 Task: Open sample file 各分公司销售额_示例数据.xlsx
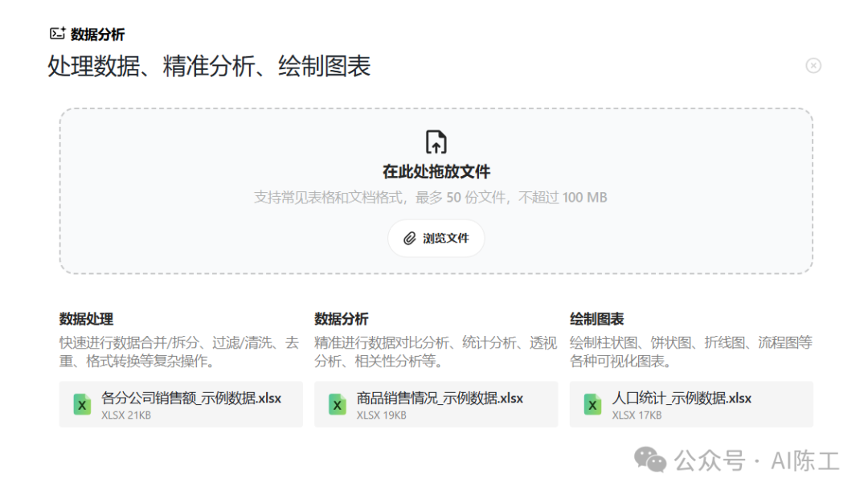coord(181,404)
